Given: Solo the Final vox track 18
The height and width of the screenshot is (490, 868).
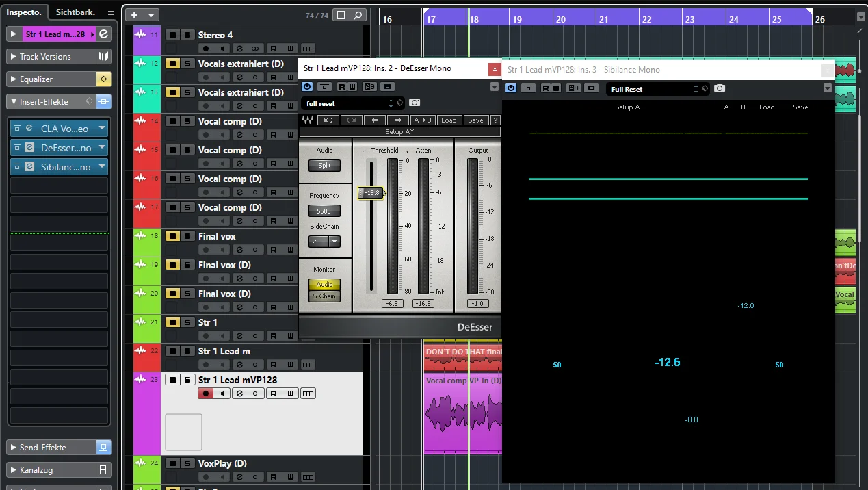Looking at the screenshot, I should tap(187, 236).
